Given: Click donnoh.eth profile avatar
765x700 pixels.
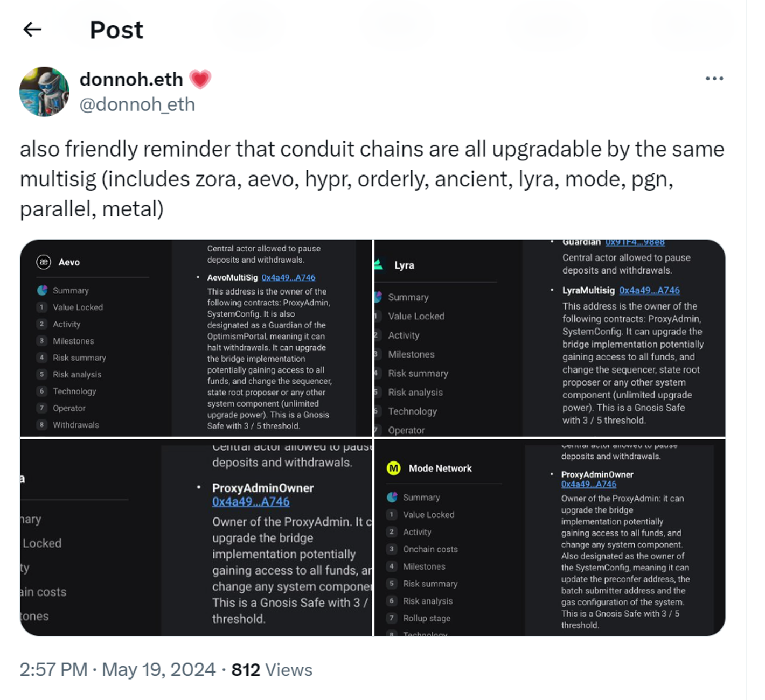Looking at the screenshot, I should click(44, 92).
